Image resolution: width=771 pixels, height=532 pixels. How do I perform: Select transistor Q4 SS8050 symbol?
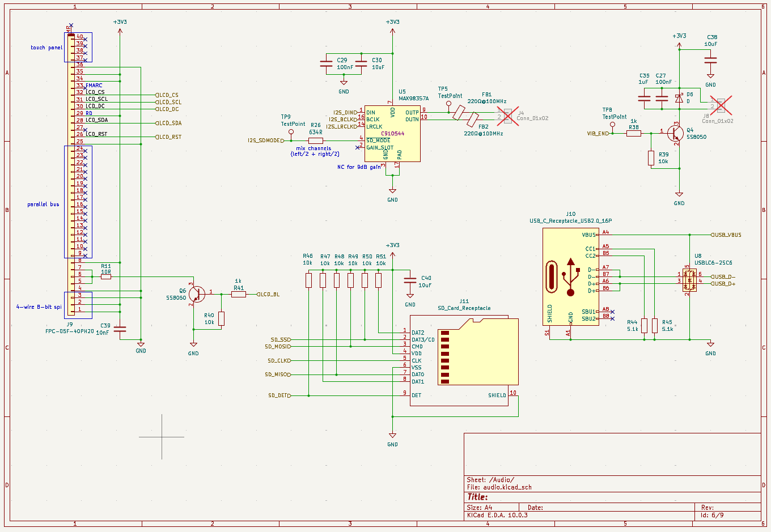[x=675, y=134]
